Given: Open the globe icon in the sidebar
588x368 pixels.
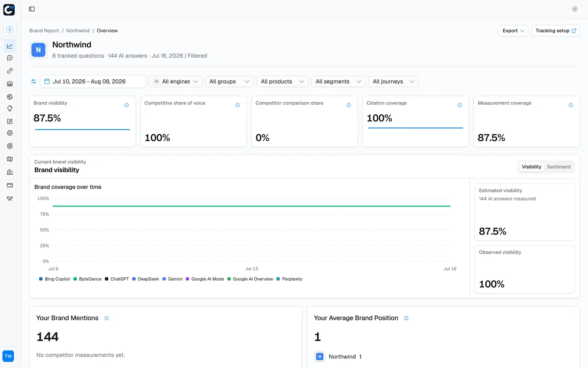Looking at the screenshot, I should [10, 97].
